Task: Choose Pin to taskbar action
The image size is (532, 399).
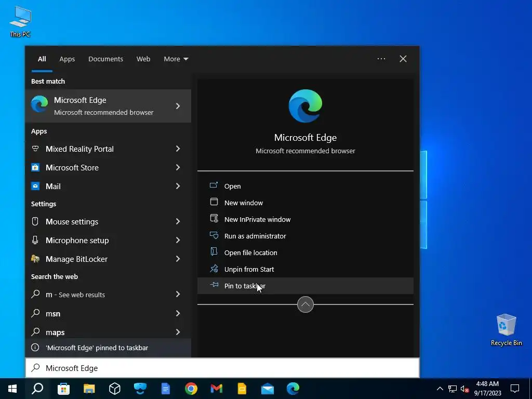Action: tap(305, 286)
